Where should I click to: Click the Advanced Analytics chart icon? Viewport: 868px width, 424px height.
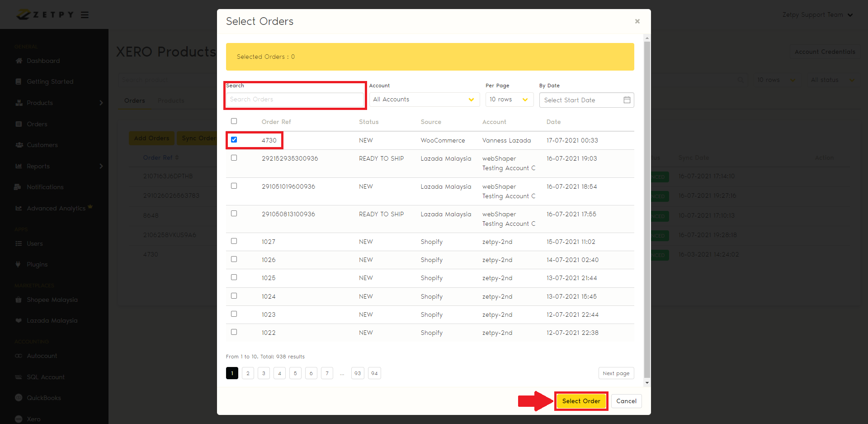[x=19, y=208]
